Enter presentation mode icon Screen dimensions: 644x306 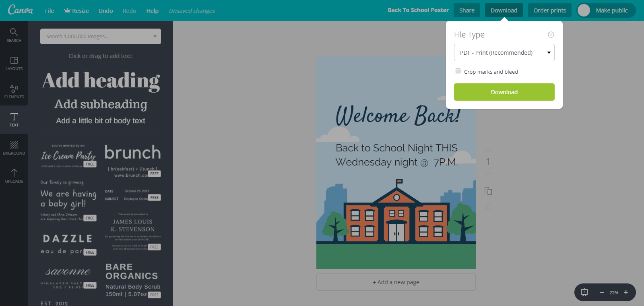[x=584, y=292]
